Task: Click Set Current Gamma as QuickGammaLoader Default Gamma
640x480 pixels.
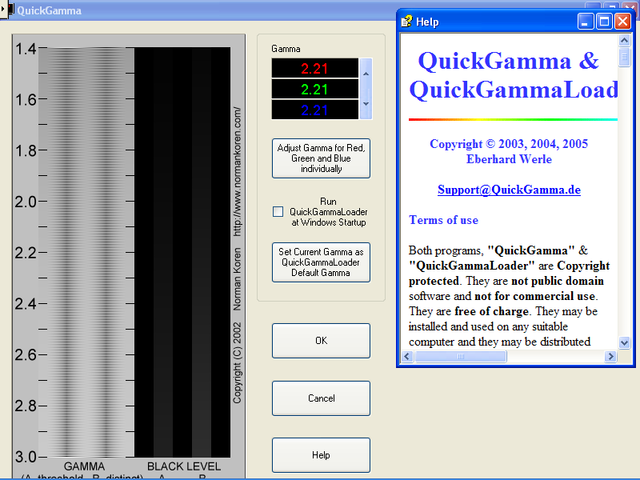Action: 321,262
